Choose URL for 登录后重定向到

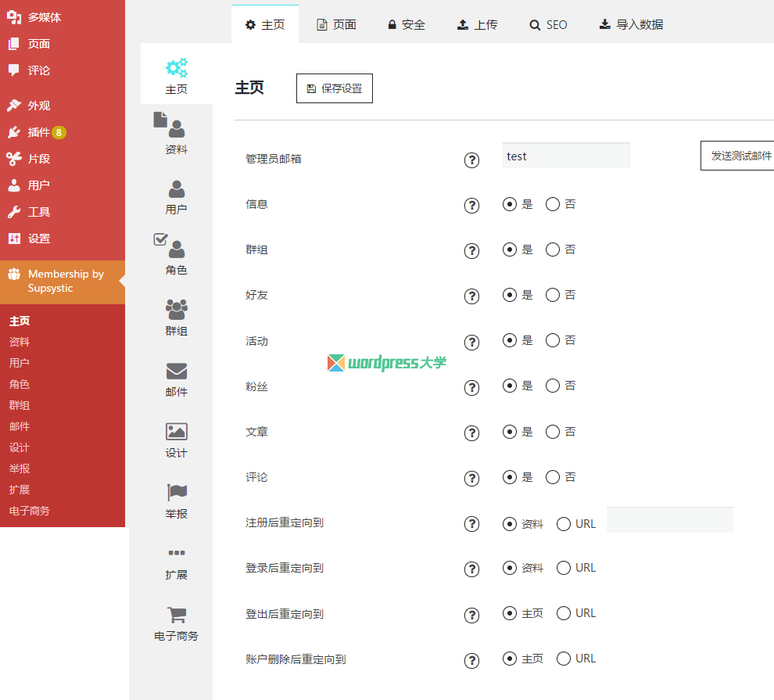pyautogui.click(x=563, y=568)
